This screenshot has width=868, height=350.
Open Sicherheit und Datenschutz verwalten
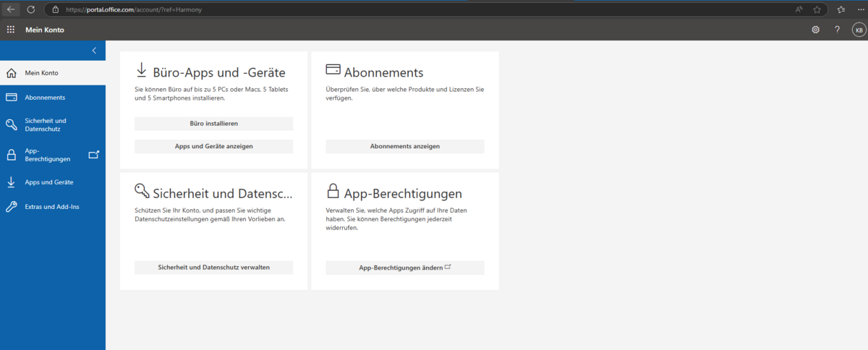coord(213,268)
